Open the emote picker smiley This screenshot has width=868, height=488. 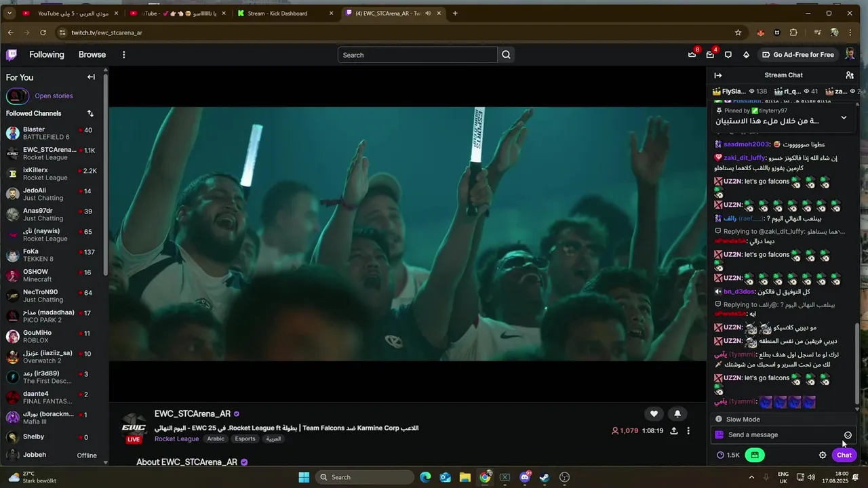coord(848,435)
